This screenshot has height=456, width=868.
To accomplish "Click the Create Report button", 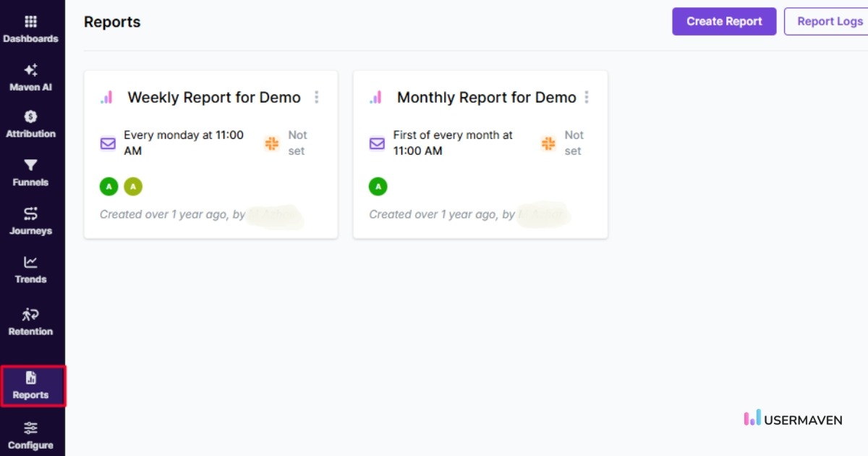I will click(724, 21).
